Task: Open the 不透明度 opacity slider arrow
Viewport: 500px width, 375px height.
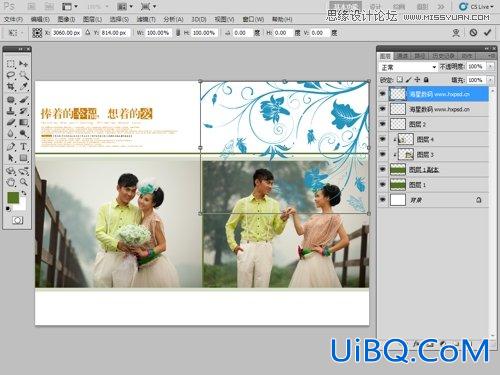Action: [x=490, y=67]
